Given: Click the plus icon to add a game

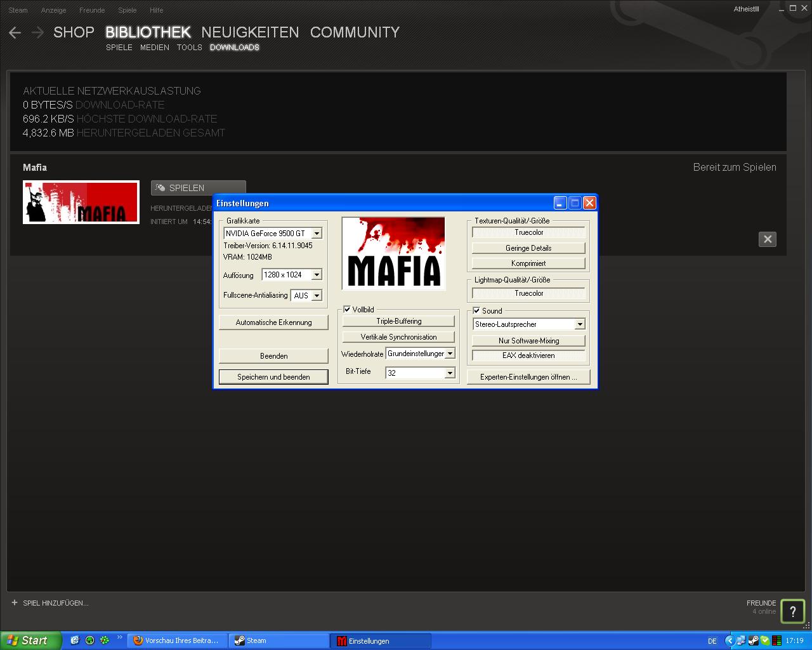Looking at the screenshot, I should pos(15,603).
